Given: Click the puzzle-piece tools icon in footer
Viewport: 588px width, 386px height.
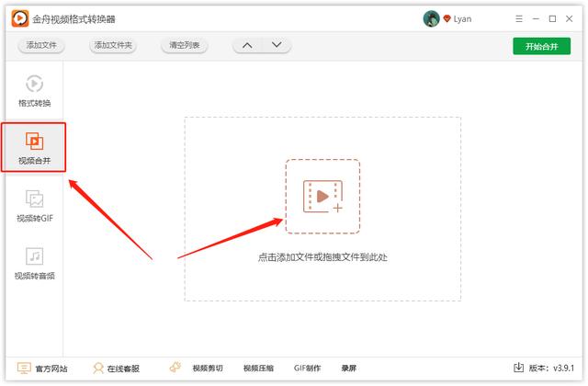Looking at the screenshot, I should coord(175,368).
